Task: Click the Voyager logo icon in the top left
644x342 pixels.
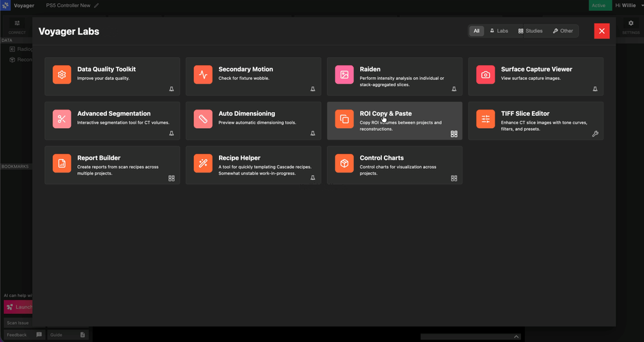Action: click(6, 5)
